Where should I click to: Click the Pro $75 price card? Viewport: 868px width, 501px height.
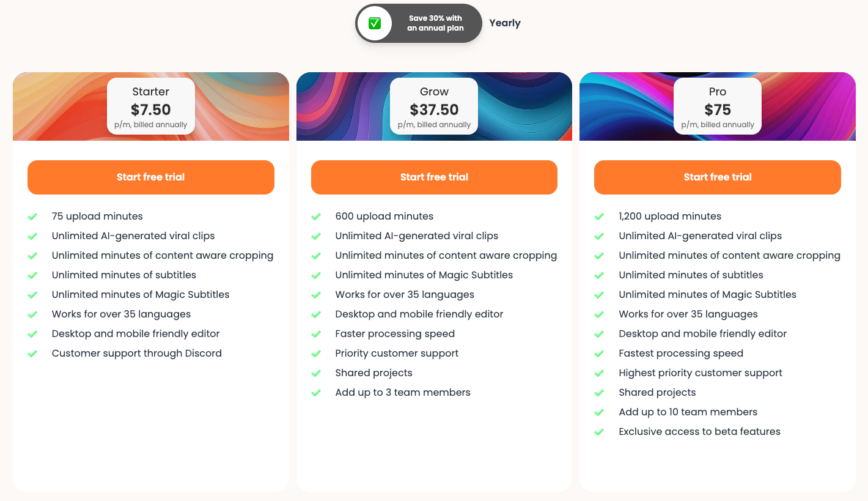coord(718,106)
